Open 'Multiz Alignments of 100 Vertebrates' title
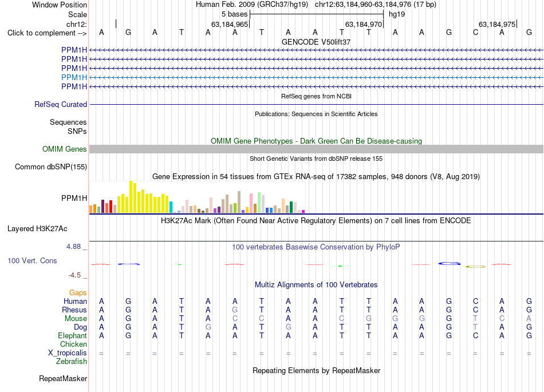The height and width of the screenshot is (392, 544). 316,285
